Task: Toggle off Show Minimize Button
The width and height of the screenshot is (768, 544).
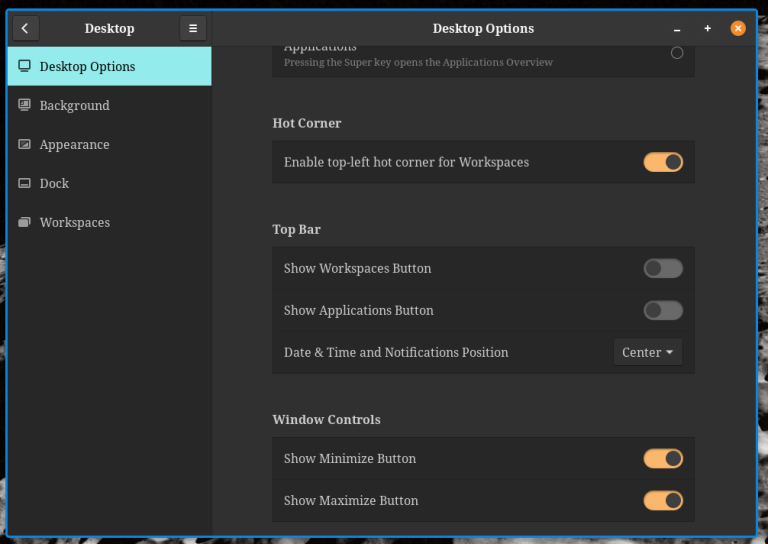Action: pyautogui.click(x=663, y=458)
